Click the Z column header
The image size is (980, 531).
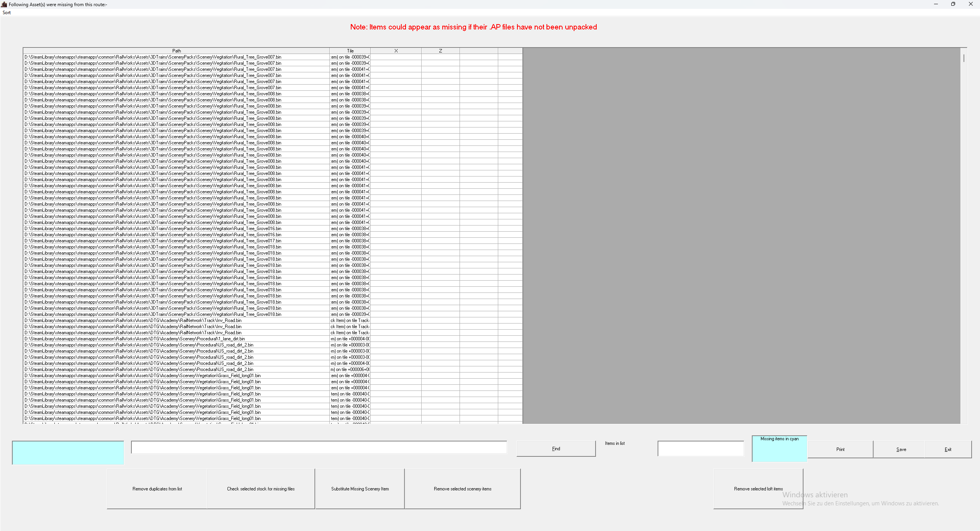(440, 51)
